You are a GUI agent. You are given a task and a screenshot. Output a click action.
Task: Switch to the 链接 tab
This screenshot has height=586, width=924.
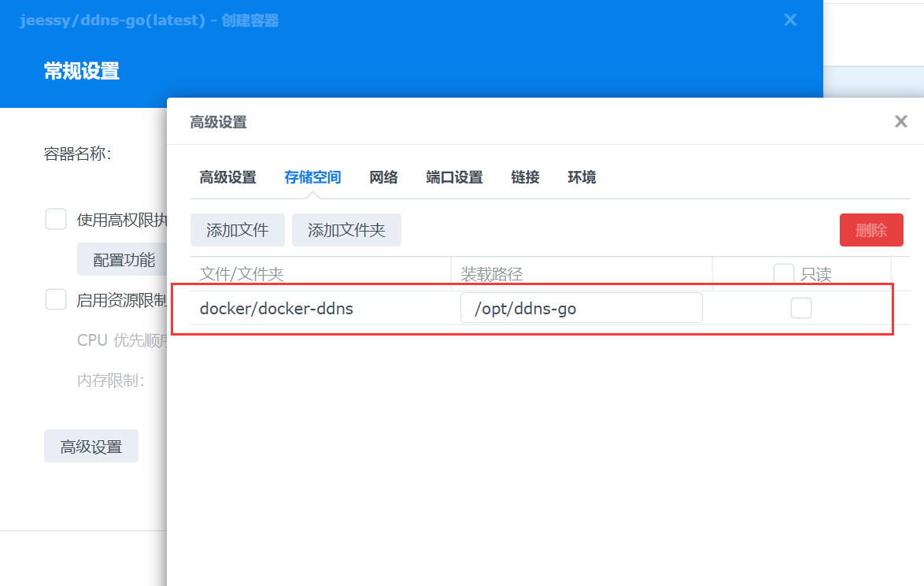(525, 177)
